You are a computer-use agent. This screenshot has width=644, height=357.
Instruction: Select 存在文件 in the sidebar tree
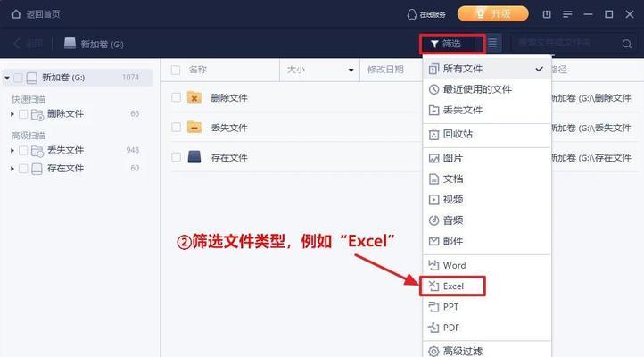[x=65, y=169]
